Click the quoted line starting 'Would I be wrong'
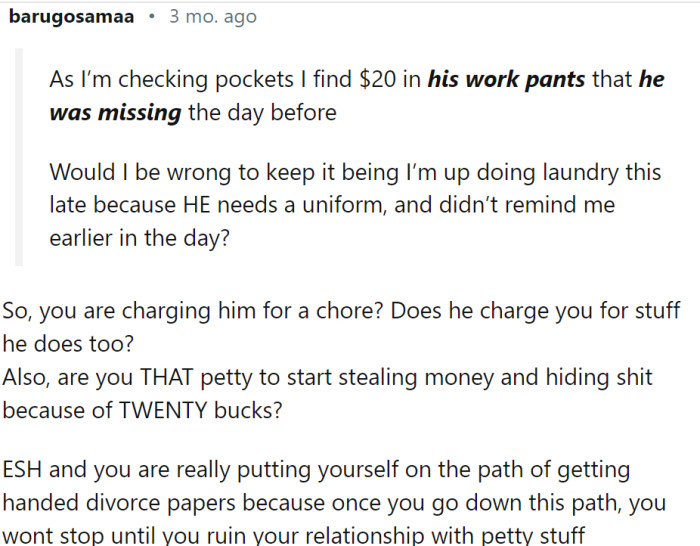The height and width of the screenshot is (546, 700). 355,172
